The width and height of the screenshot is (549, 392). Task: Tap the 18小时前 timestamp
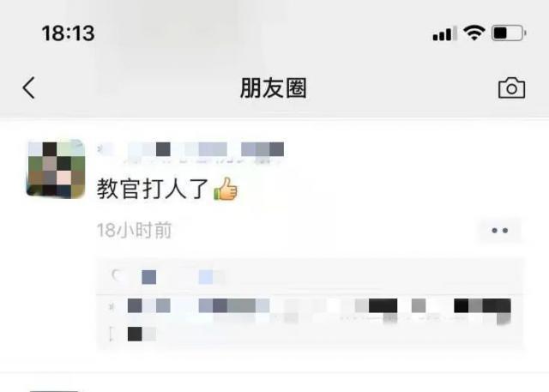pos(134,230)
